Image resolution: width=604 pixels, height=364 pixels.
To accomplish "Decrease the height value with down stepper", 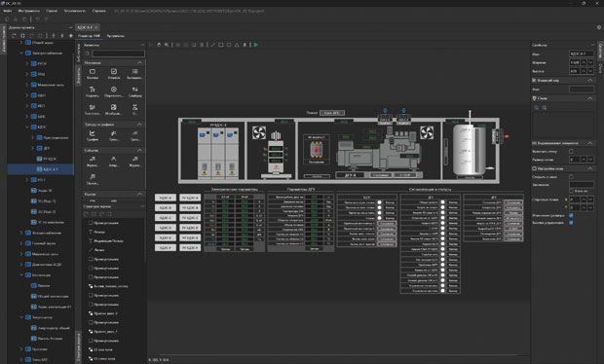I will 590,71.
